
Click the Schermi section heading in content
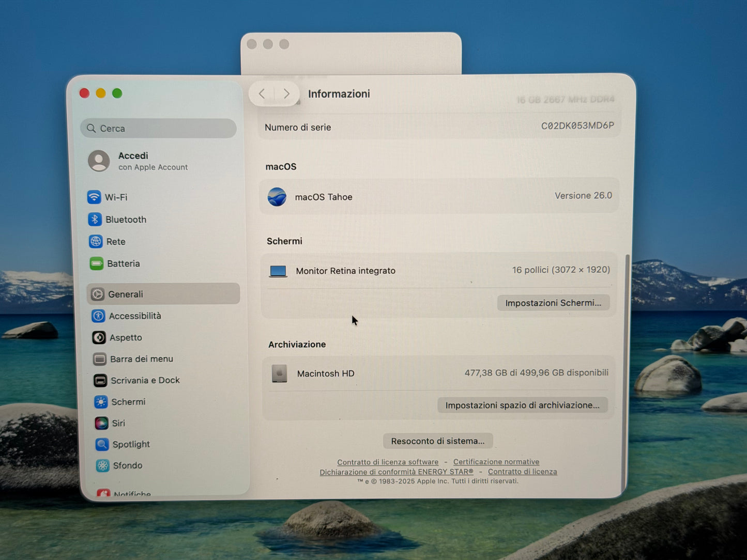[284, 241]
